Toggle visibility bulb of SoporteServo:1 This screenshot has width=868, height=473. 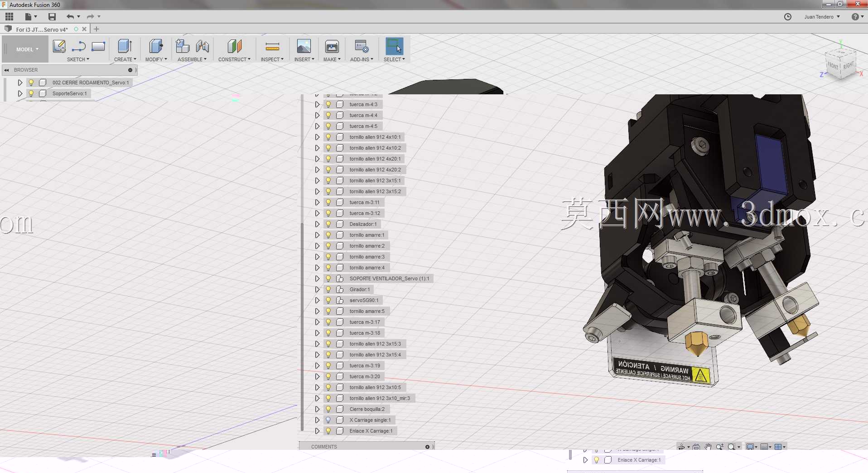click(31, 93)
